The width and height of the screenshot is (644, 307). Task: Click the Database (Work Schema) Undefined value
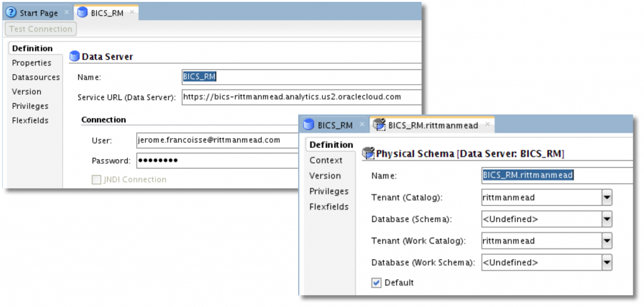pos(511,262)
